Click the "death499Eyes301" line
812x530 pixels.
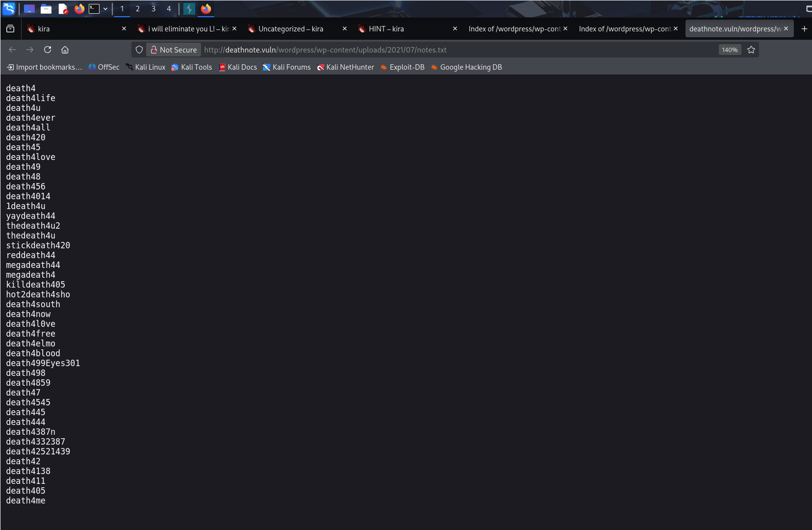pyautogui.click(x=43, y=363)
